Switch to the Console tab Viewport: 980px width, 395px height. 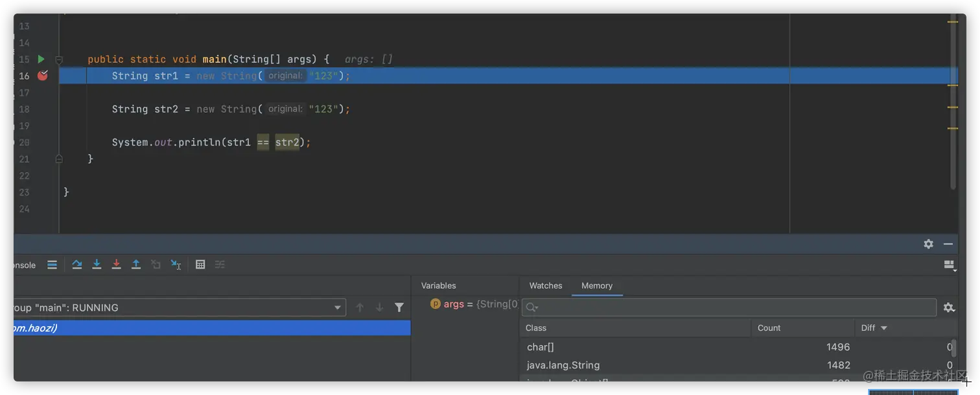pyautogui.click(x=25, y=265)
